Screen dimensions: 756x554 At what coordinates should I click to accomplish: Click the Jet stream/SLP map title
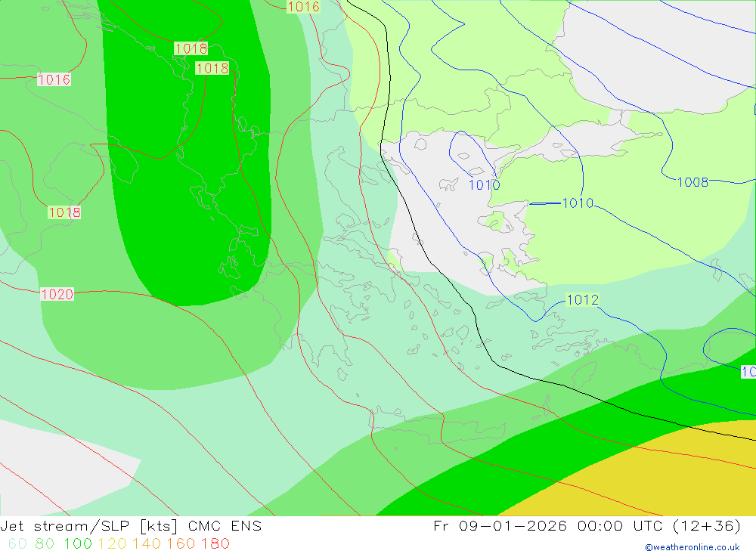point(131,525)
